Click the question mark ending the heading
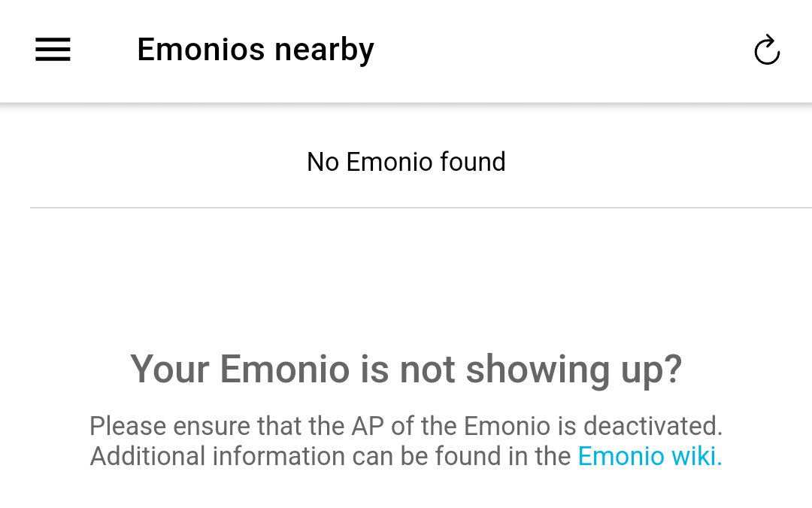The image size is (812, 508). pos(670,369)
